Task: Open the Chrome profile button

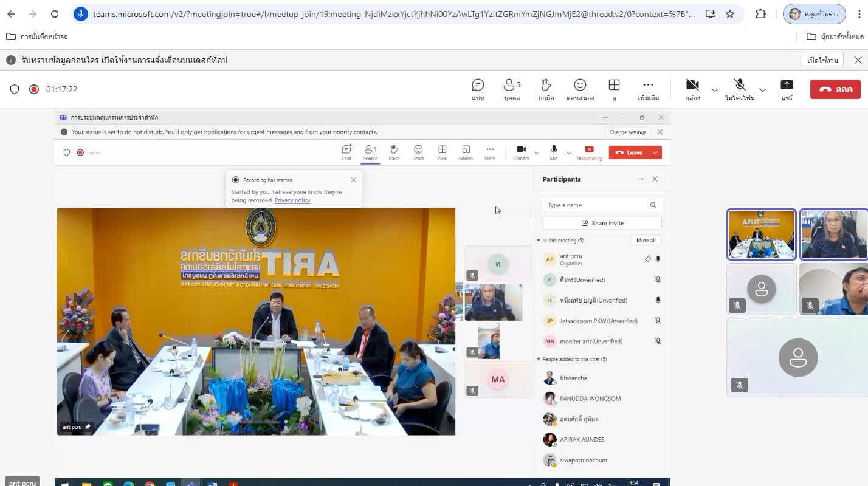Action: [814, 14]
